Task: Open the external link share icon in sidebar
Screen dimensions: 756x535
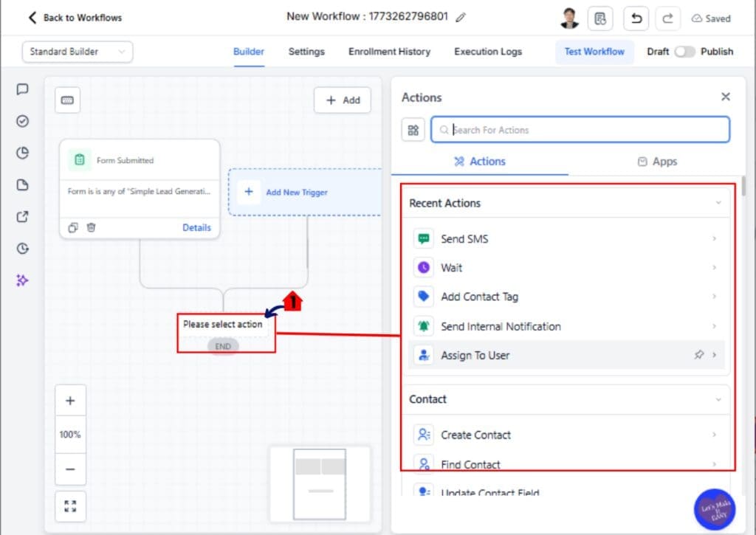Action: pyautogui.click(x=22, y=216)
